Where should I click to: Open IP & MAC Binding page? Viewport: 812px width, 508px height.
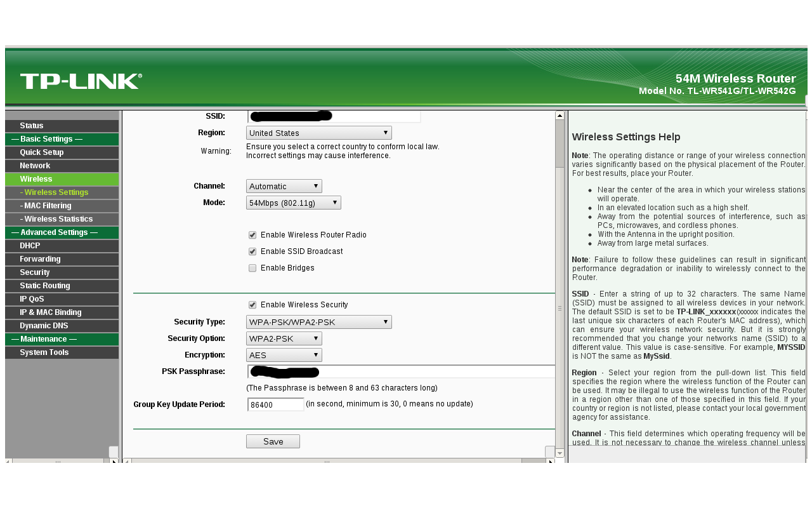coord(62,312)
